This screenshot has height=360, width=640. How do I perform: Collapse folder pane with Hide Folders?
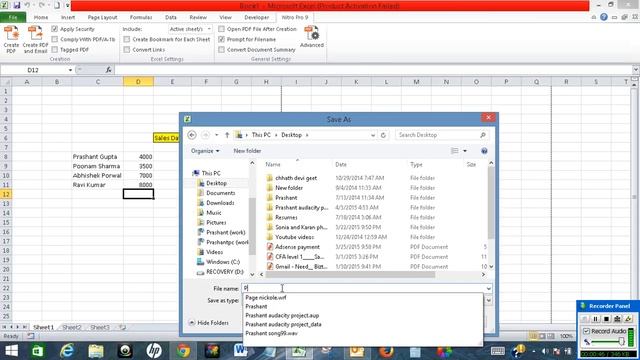(x=209, y=323)
